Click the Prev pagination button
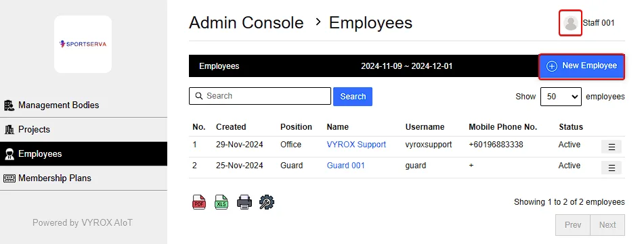The height and width of the screenshot is (244, 644). (x=572, y=224)
